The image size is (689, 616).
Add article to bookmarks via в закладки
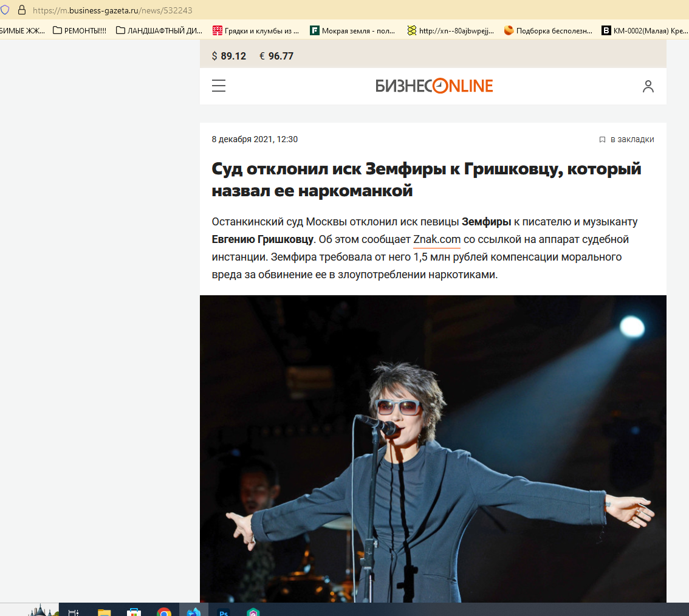coord(626,139)
